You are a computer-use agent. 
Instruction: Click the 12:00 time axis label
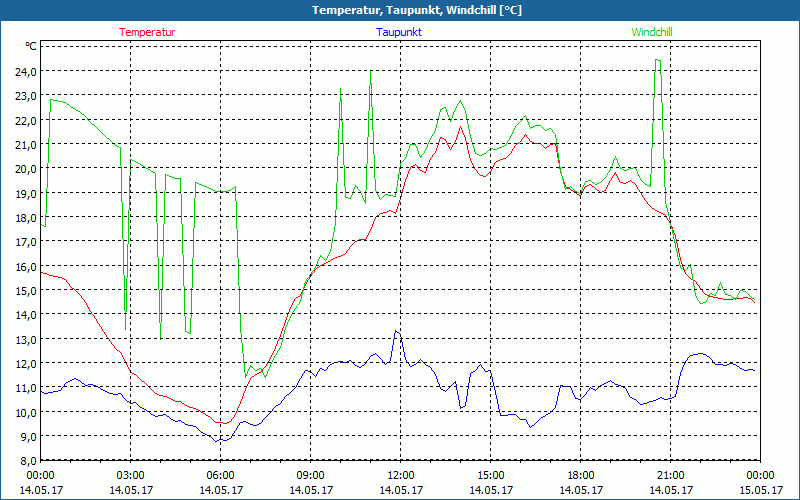pos(401,476)
